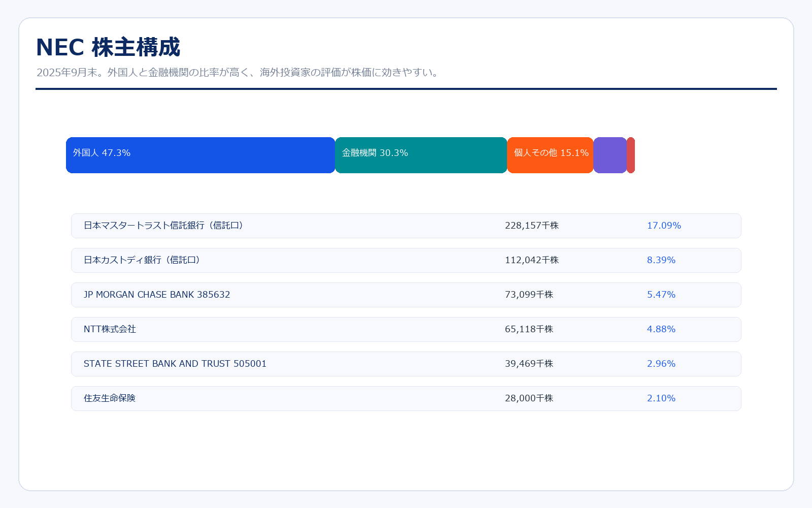The width and height of the screenshot is (812, 508).
Task: Click the 5.47% percentage value
Action: [x=661, y=295]
